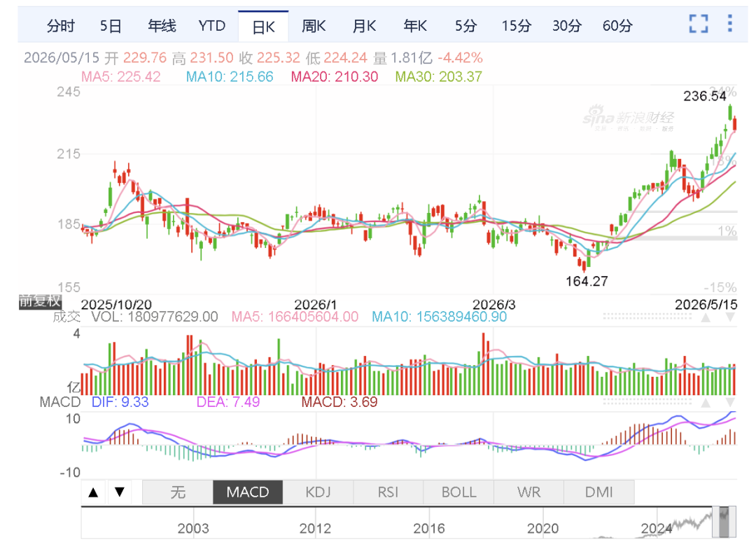Image resolution: width=756 pixels, height=545 pixels.
Task: Switch to the 分时 intraday tab
Action: tap(61, 25)
